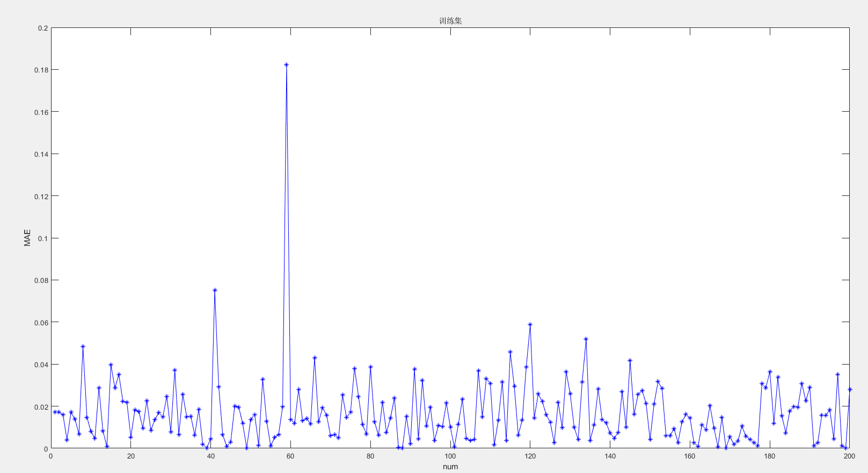Select the peak marker at num 120

[530, 324]
